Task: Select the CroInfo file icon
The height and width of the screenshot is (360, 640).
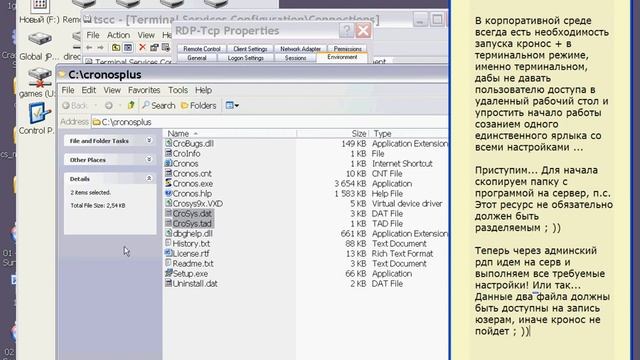Action: (x=168, y=153)
